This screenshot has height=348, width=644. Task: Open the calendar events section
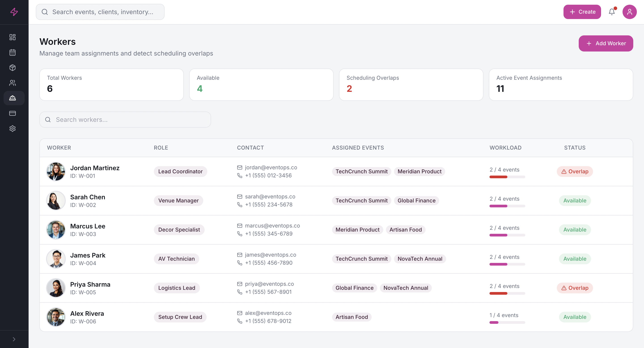click(x=12, y=52)
